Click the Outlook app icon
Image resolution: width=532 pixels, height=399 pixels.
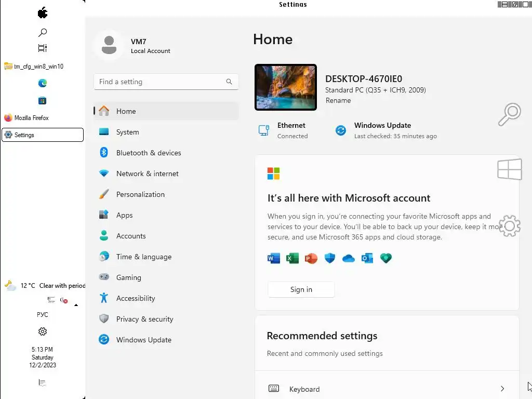click(x=367, y=258)
